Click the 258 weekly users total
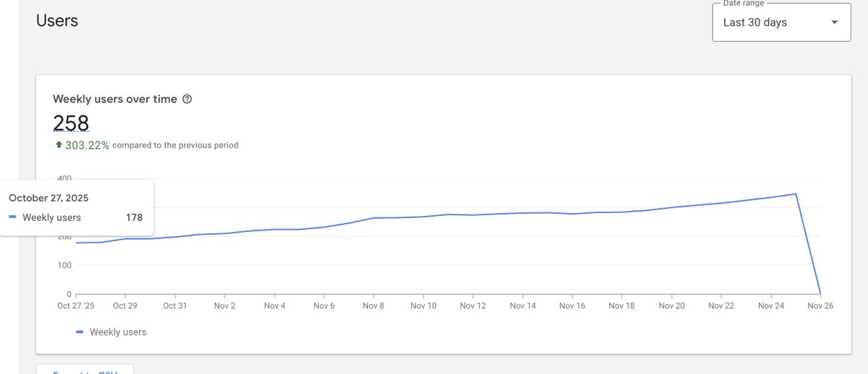This screenshot has width=868, height=374. 71,123
